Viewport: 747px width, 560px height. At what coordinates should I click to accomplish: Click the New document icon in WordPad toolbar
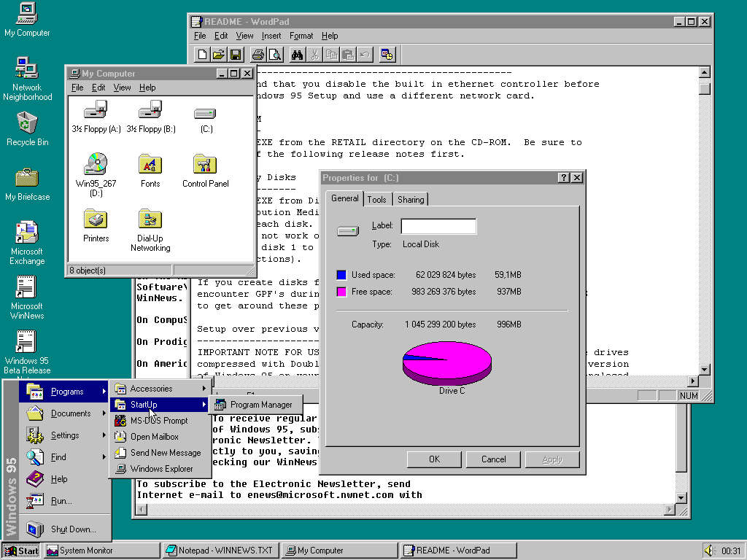pos(203,55)
